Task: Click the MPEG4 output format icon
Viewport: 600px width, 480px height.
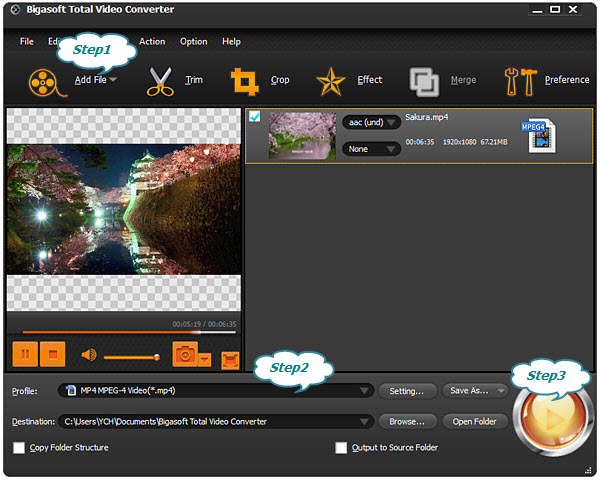Action: click(x=539, y=136)
